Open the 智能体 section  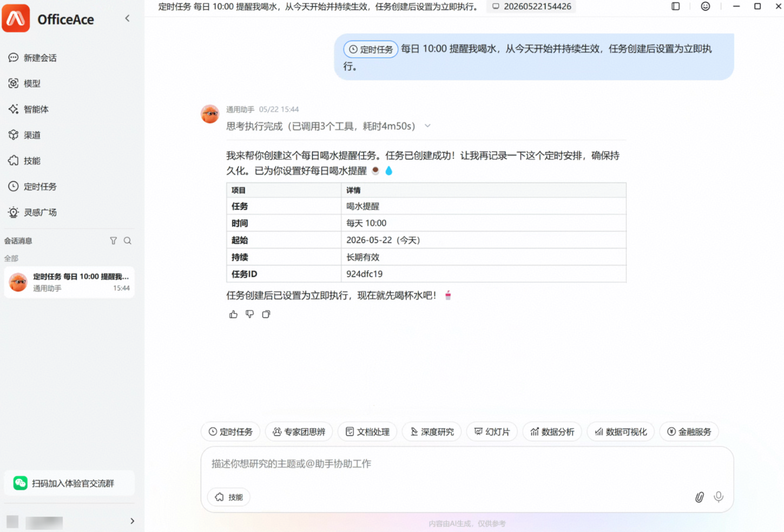click(x=28, y=109)
